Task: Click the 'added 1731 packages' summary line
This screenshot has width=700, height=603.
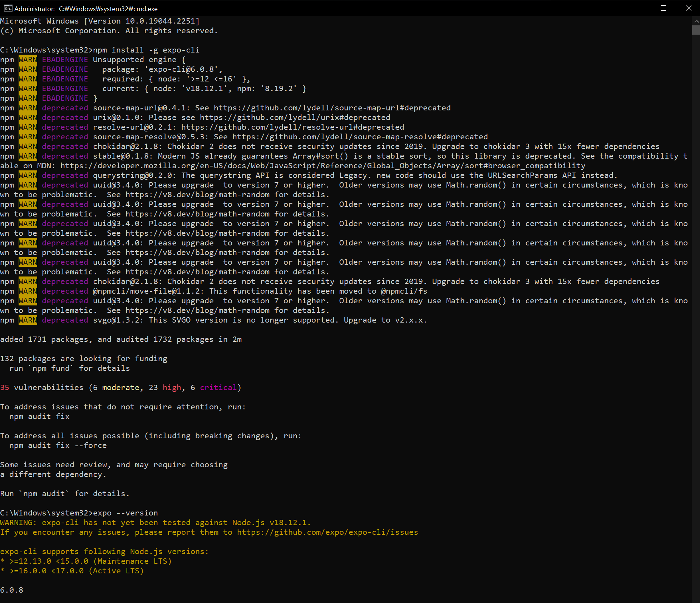Action: (x=121, y=339)
